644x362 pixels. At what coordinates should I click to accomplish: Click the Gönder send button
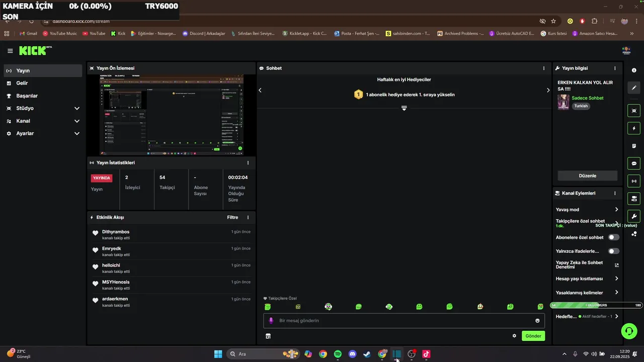tap(533, 336)
